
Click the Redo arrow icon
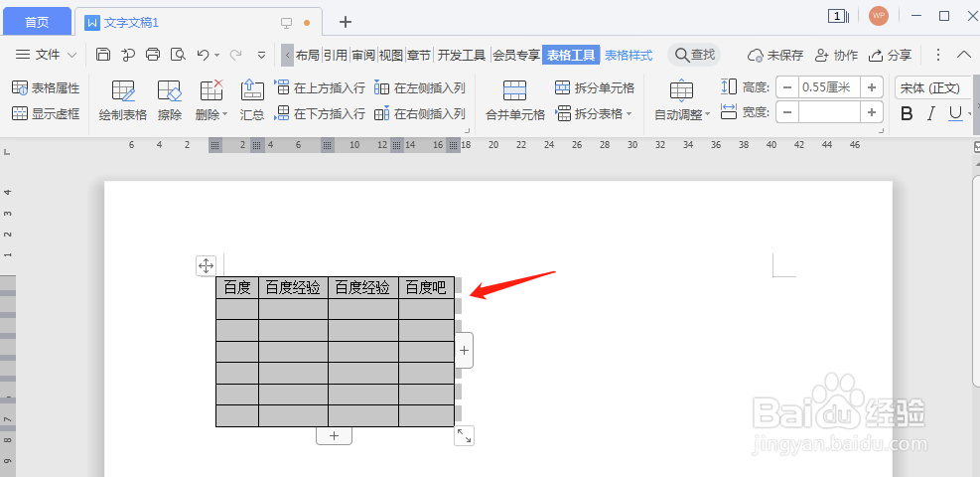[235, 55]
